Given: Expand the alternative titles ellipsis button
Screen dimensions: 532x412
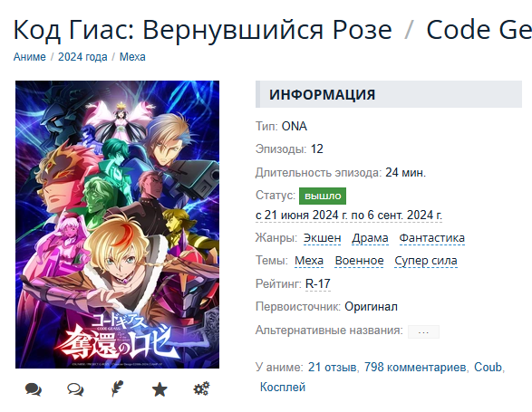Looking at the screenshot, I should click(x=423, y=331).
